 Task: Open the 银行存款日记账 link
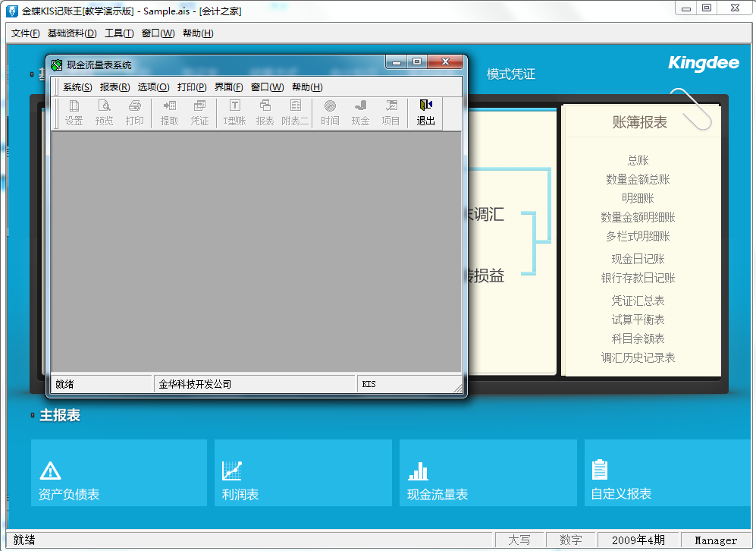(638, 278)
